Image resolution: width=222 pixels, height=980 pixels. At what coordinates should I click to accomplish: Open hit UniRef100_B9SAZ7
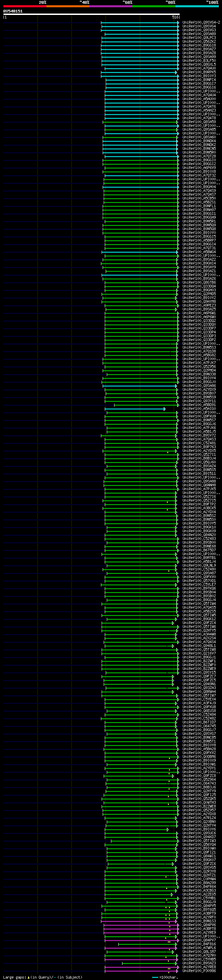(x=199, y=49)
